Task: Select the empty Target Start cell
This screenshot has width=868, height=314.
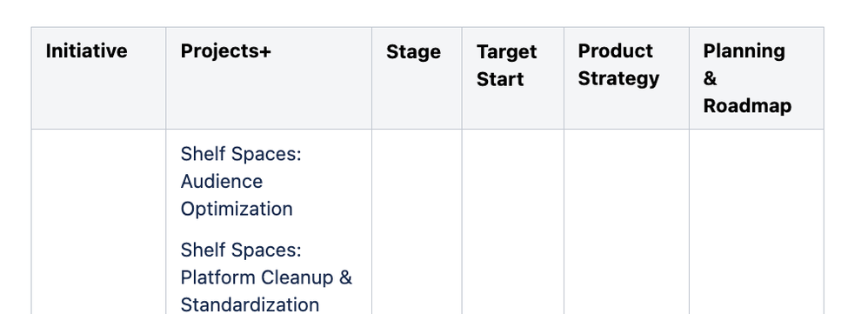Action: pos(512,222)
